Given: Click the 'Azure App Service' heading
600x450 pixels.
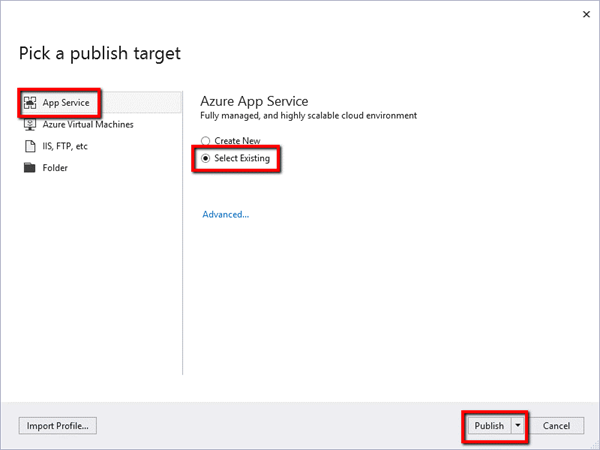Looking at the screenshot, I should pyautogui.click(x=254, y=101).
